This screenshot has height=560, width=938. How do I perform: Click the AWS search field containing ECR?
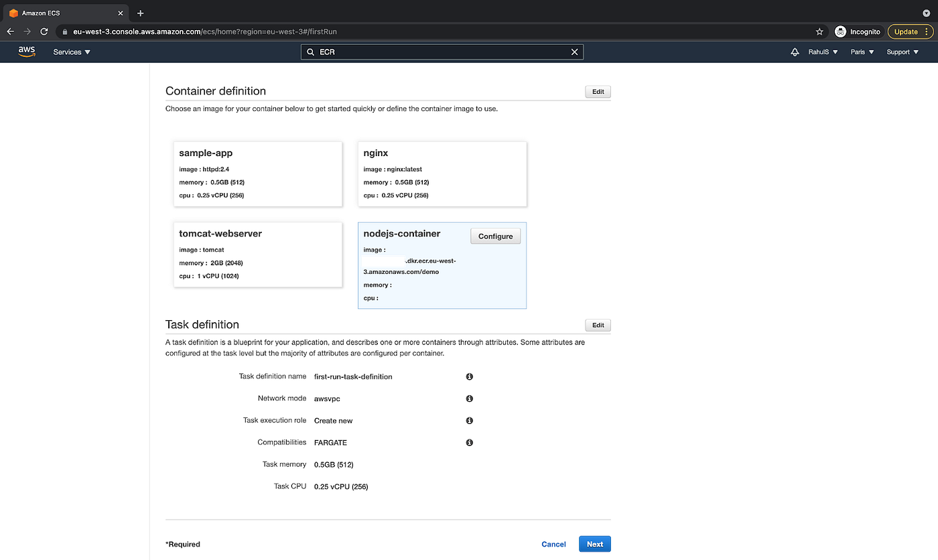[442, 52]
